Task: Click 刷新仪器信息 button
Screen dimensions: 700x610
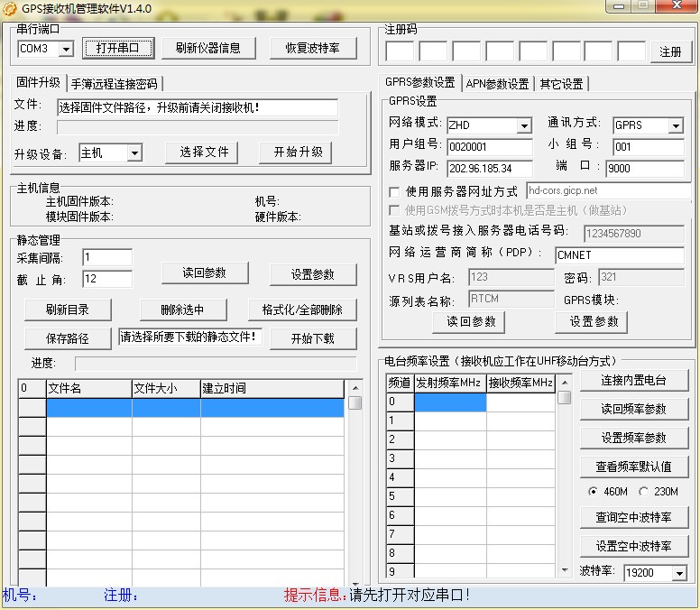Action: coord(208,48)
